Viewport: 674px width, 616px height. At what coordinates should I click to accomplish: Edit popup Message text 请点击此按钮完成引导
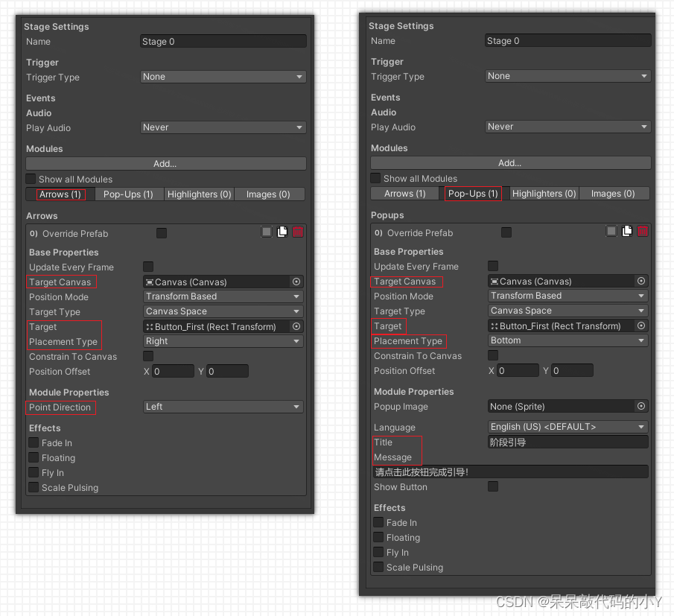point(511,471)
